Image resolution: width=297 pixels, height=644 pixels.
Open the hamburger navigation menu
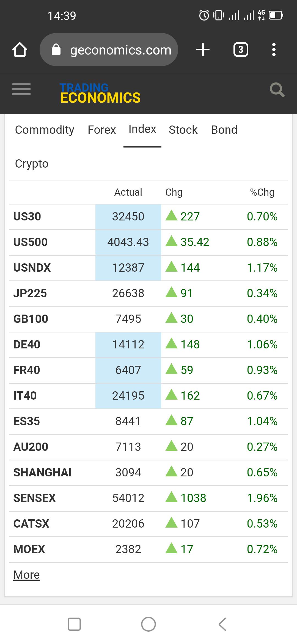[x=21, y=89]
